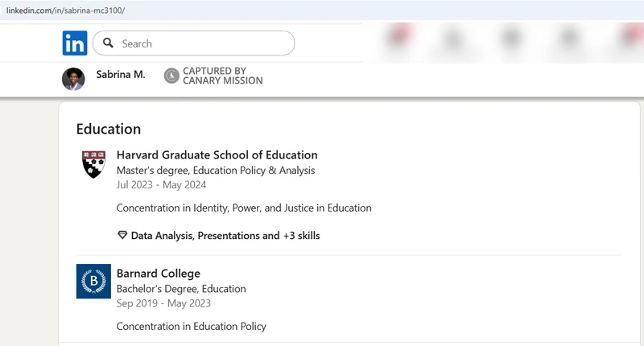Click the Sabrina M. profile name
This screenshot has width=644, height=346.
click(x=121, y=75)
